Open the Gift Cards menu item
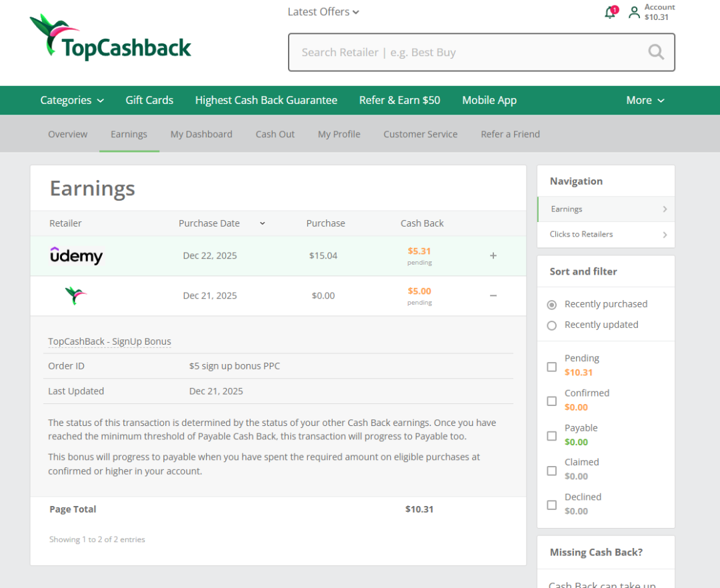720x588 pixels. pyautogui.click(x=149, y=100)
